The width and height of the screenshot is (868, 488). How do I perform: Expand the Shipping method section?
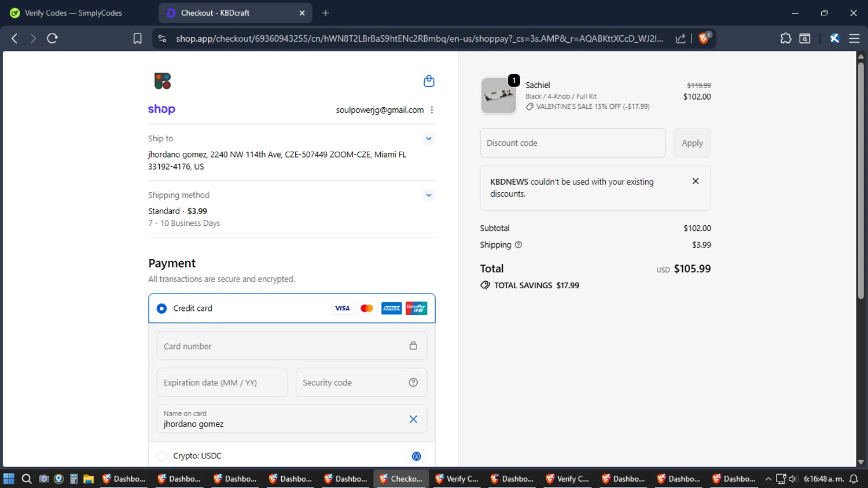pos(428,195)
